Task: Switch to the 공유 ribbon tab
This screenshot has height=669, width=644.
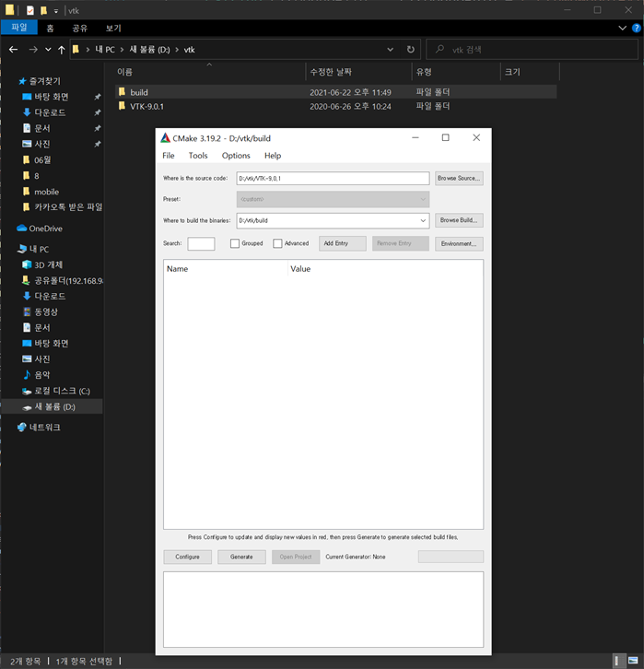Action: (80, 29)
